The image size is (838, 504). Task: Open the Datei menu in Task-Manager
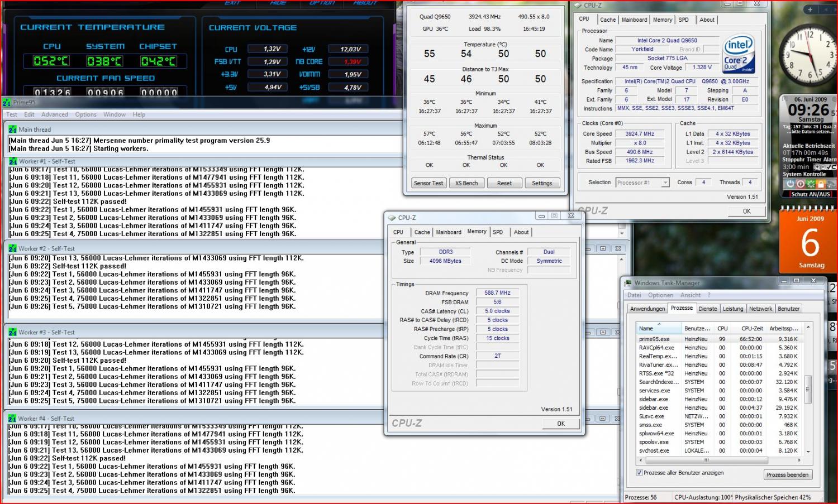click(634, 295)
